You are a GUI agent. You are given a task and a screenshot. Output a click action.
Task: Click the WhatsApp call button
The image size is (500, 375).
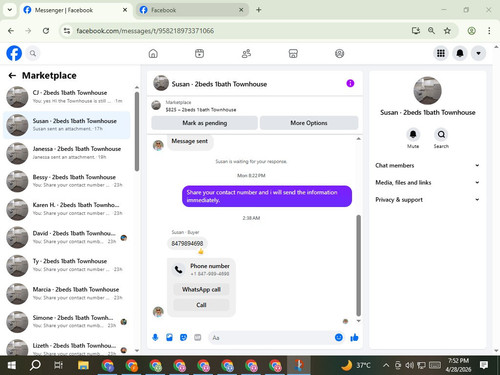coord(201,289)
